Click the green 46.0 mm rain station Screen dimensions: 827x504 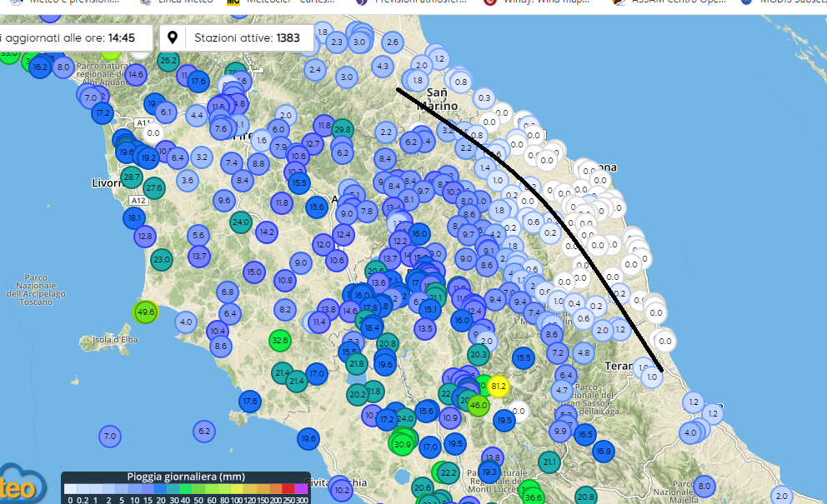(x=479, y=406)
